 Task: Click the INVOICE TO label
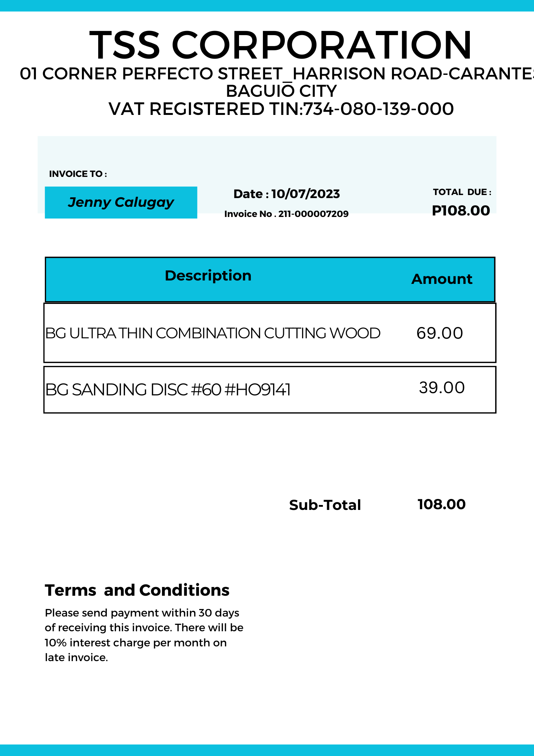point(78,174)
